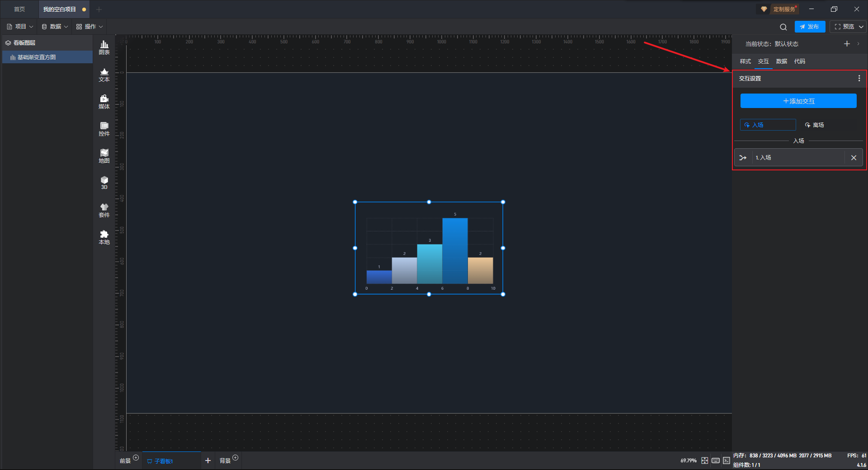Open the 3D components panel
This screenshot has width=868, height=470.
104,183
